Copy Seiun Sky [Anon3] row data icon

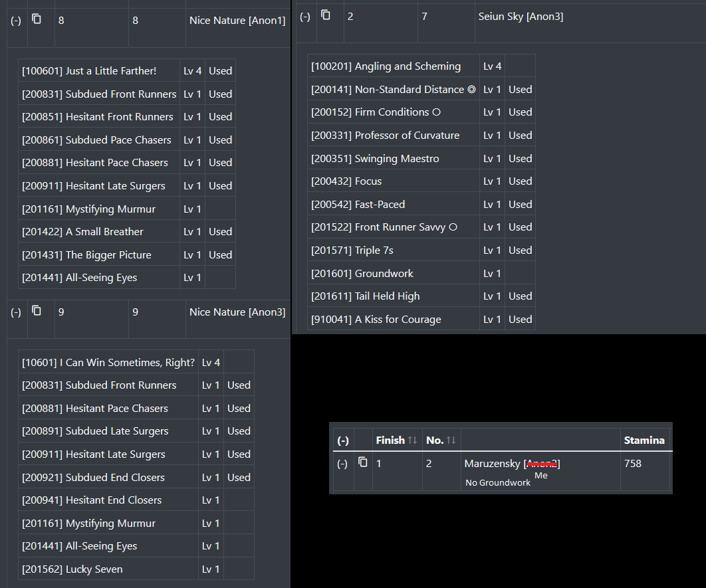click(x=326, y=15)
